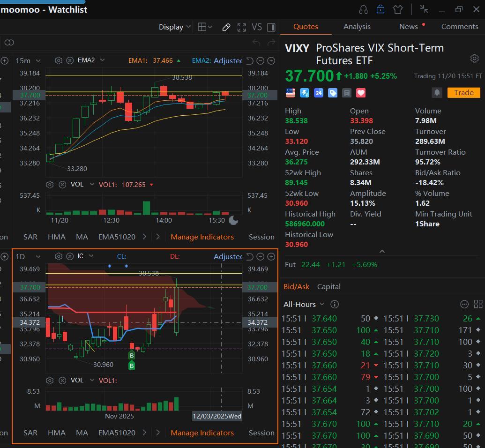Click the blue price tag icon

[x=333, y=93]
